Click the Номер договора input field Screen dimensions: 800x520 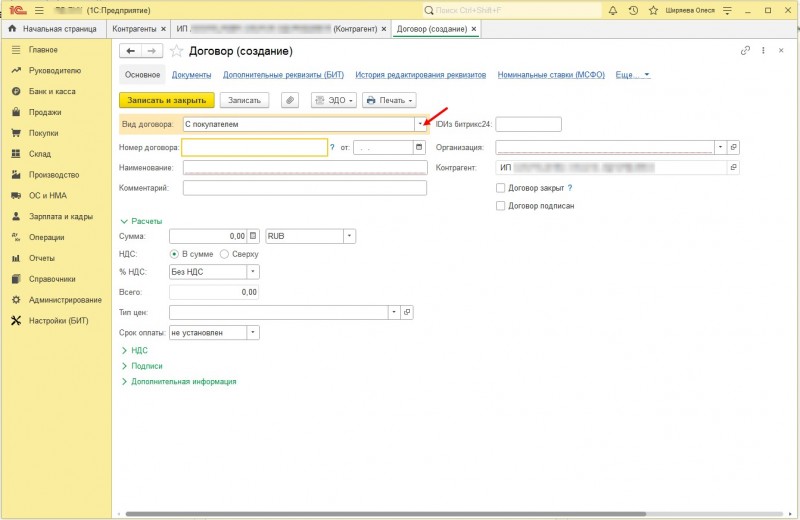click(255, 147)
